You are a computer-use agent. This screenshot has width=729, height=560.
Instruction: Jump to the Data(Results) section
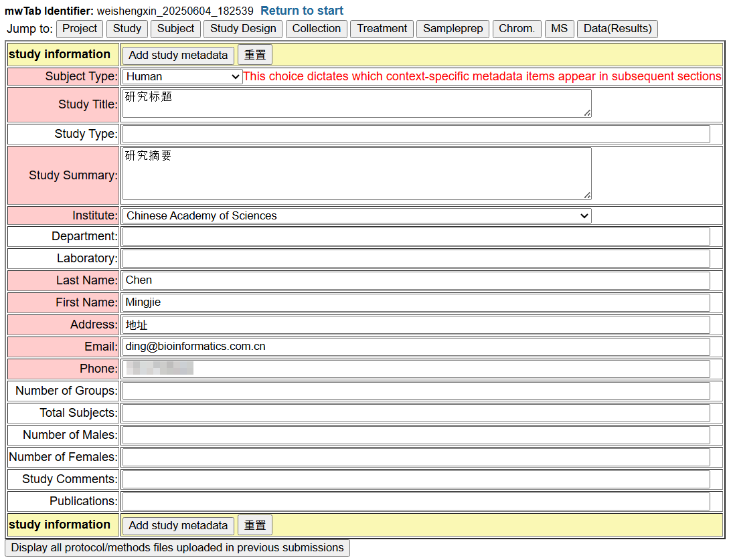click(617, 29)
